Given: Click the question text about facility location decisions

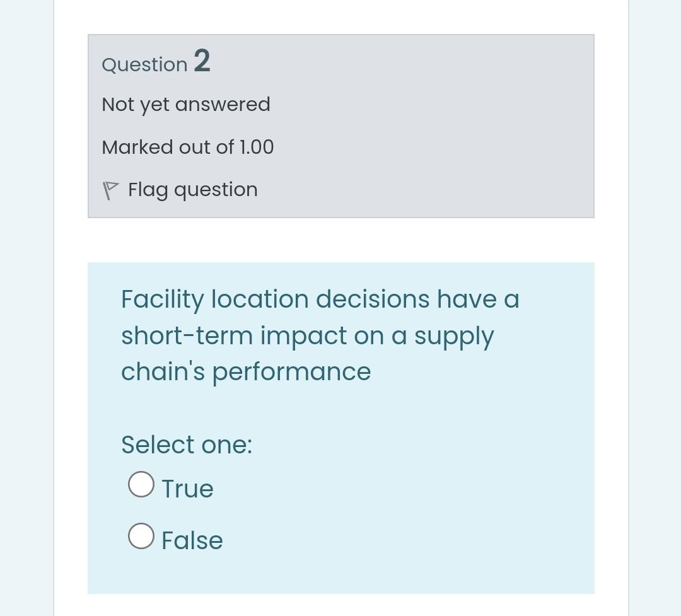Looking at the screenshot, I should point(320,335).
